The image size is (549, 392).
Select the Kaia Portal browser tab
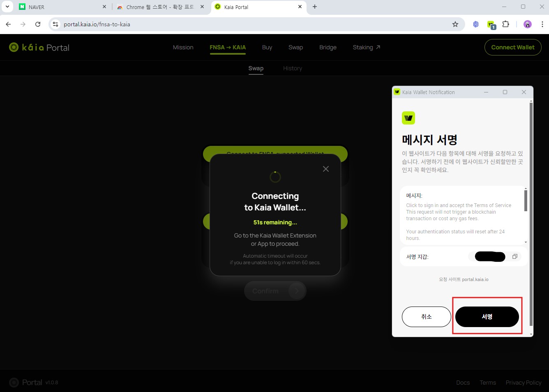coord(258,7)
